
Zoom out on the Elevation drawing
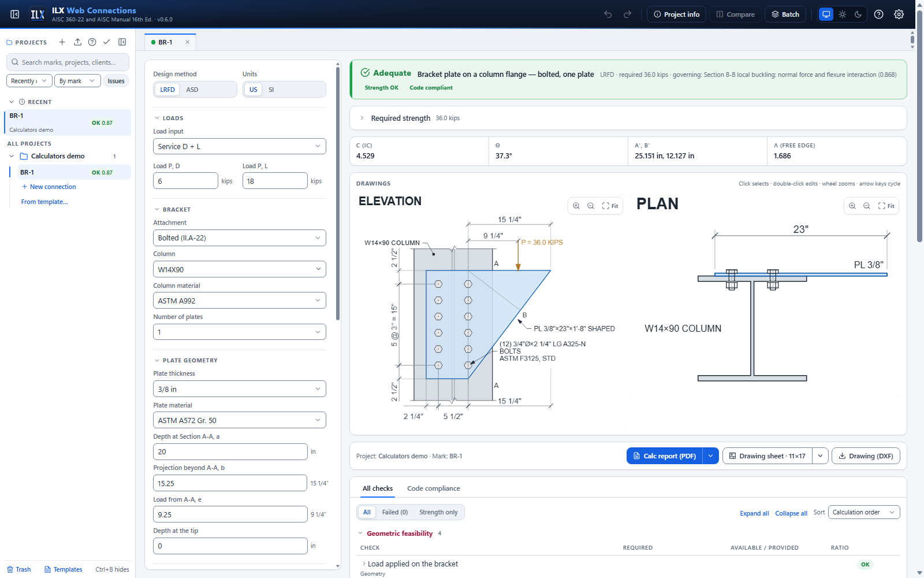click(x=591, y=206)
